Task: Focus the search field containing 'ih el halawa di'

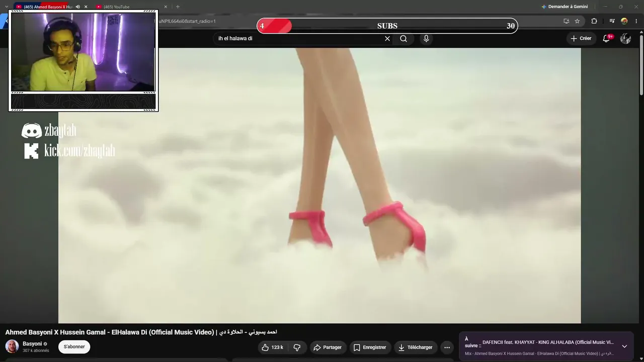Action: 299,39
